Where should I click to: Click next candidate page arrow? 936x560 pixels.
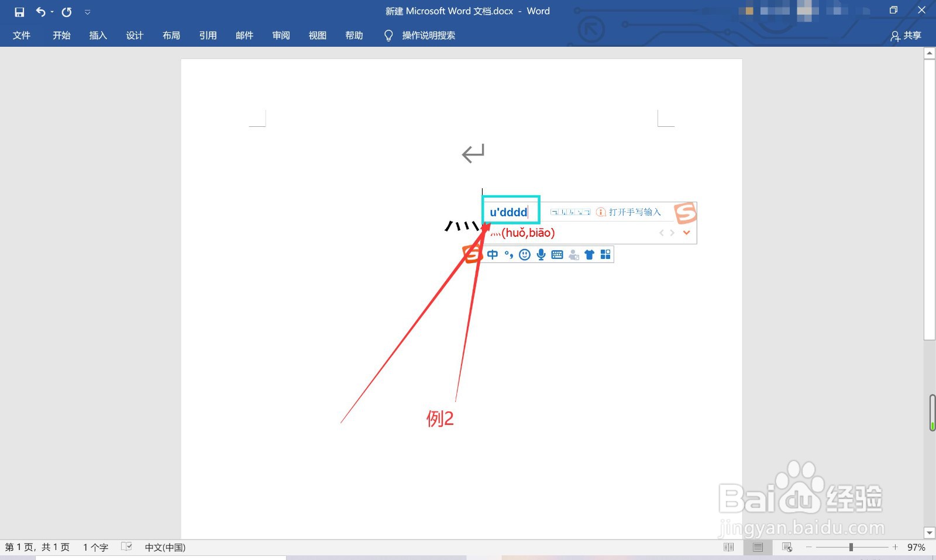pos(672,233)
